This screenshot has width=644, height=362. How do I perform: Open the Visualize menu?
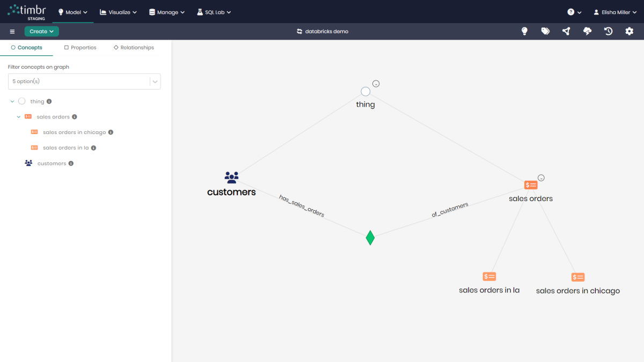coord(118,12)
